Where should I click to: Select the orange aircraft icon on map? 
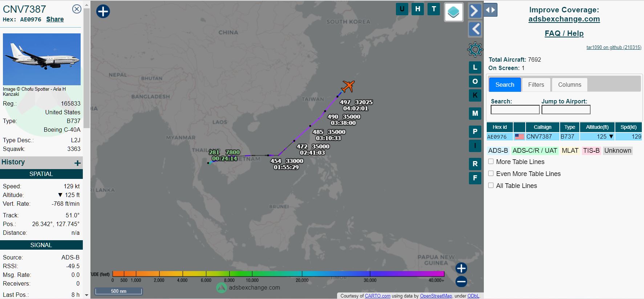pyautogui.click(x=348, y=86)
